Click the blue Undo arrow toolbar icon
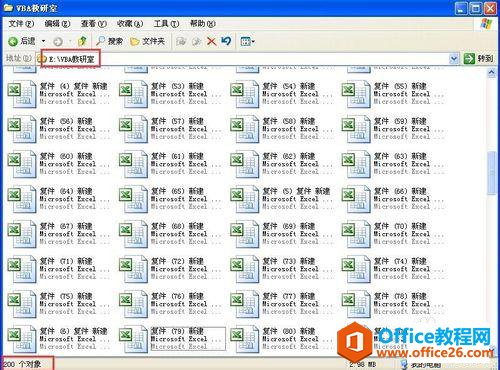Image resolution: width=500 pixels, height=370 pixels. (226, 41)
